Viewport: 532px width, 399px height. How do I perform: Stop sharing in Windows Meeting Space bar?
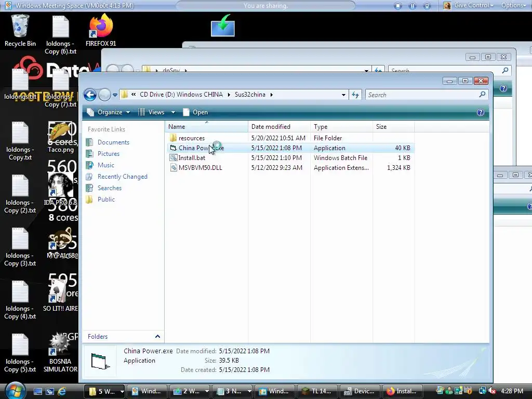click(x=398, y=6)
